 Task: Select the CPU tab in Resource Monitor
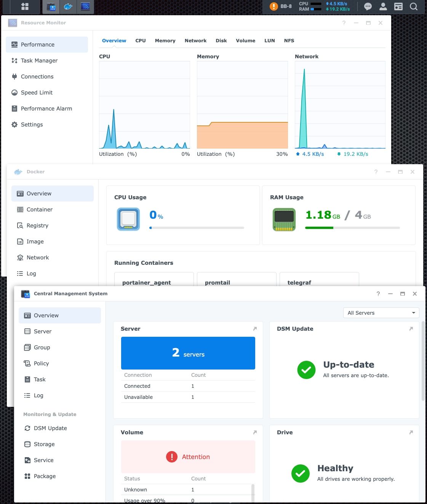(141, 41)
